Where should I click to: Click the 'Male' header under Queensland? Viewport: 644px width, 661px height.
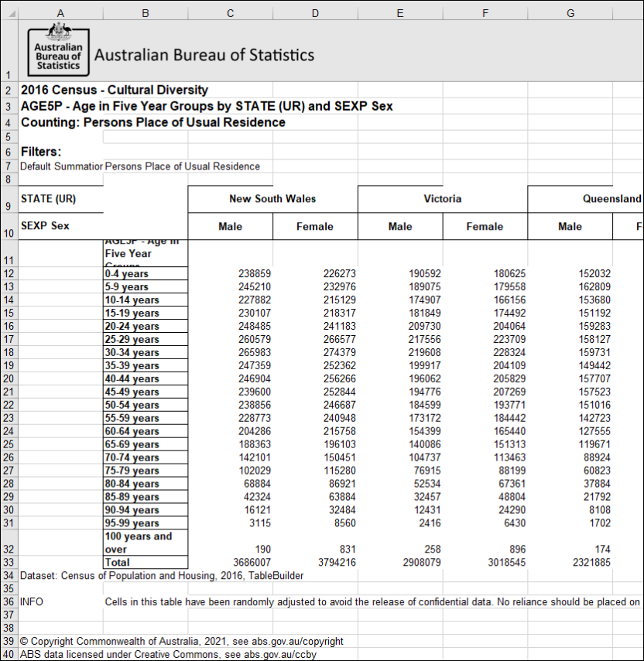(x=570, y=226)
